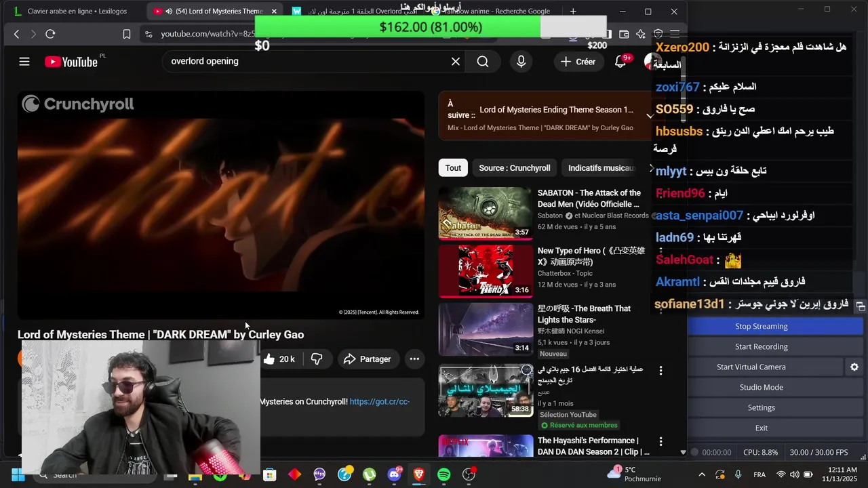Open the YouTube hamburger guide menu
This screenshot has height=488, width=868.
point(24,62)
